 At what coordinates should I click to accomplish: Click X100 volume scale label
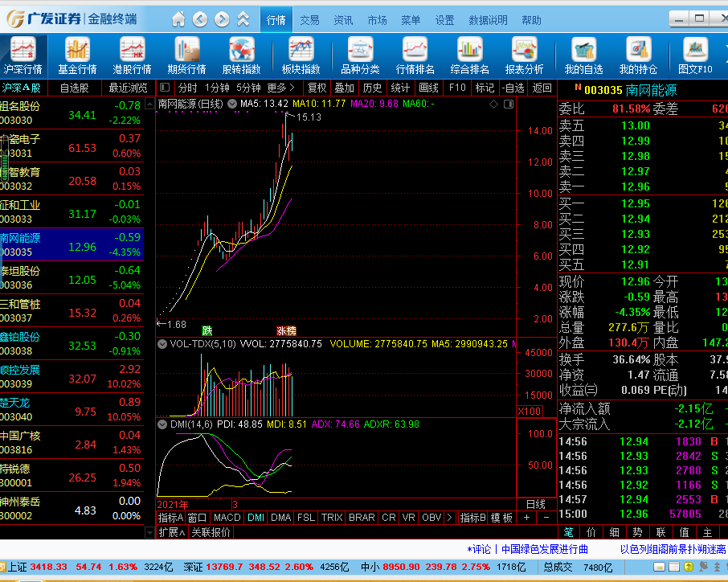click(530, 412)
